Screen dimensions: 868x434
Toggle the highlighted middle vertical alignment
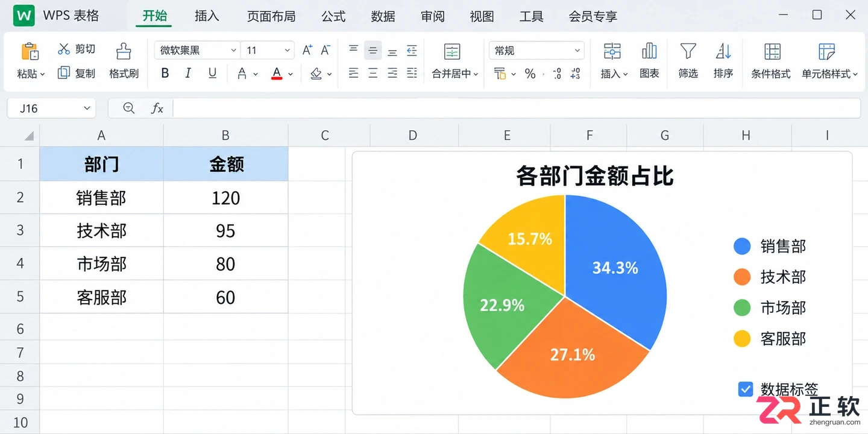point(373,50)
